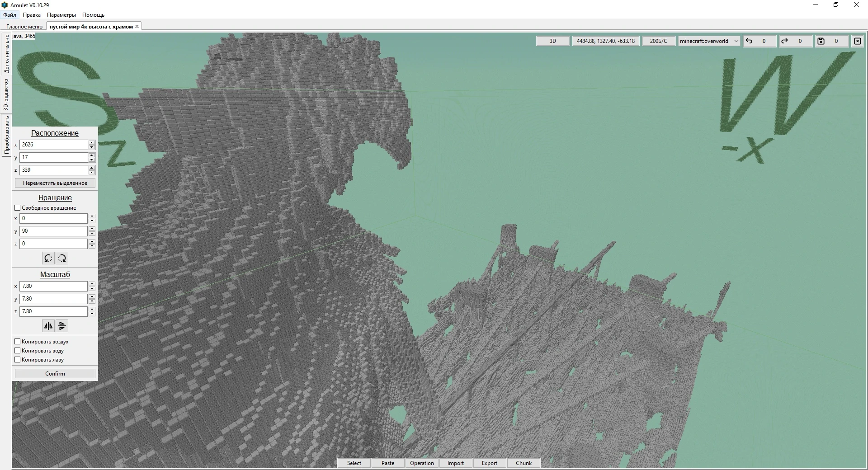Decrease rotation Y with its down arrow
The height and width of the screenshot is (470, 868).
(92, 233)
